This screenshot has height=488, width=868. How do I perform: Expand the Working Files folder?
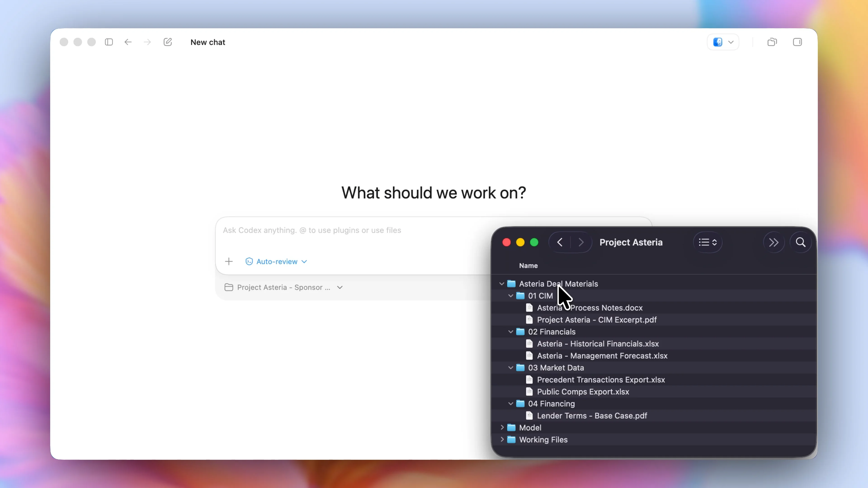tap(502, 439)
